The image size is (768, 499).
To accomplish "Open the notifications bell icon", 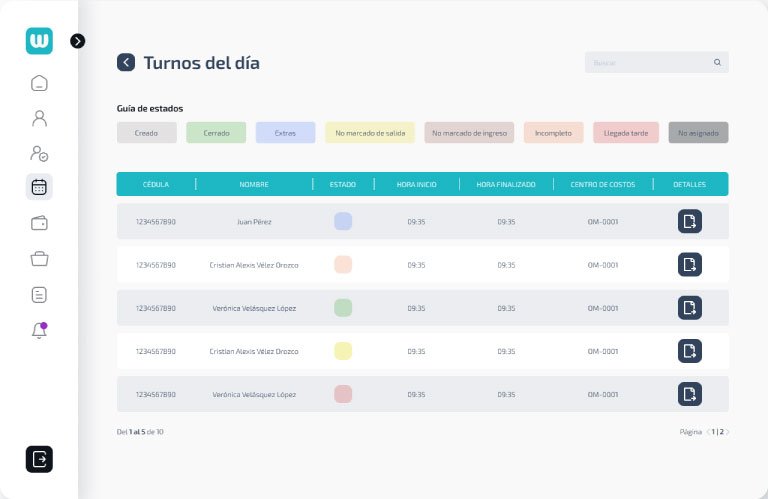I will pos(39,331).
